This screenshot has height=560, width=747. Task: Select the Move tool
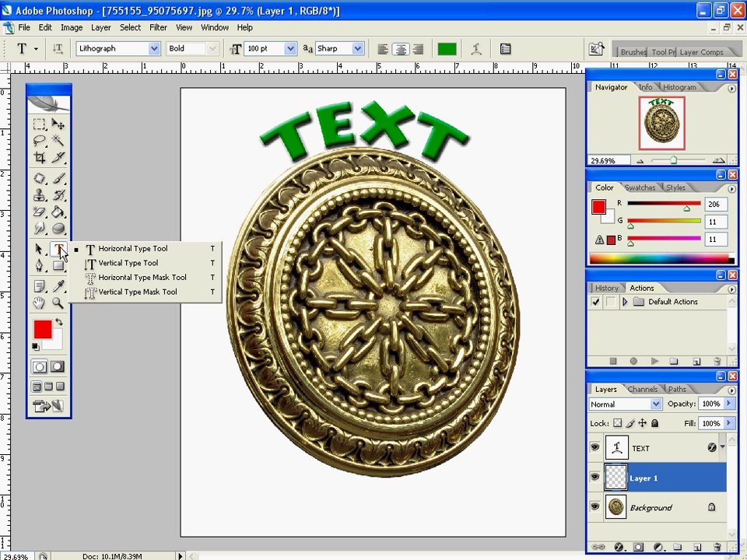(x=58, y=124)
